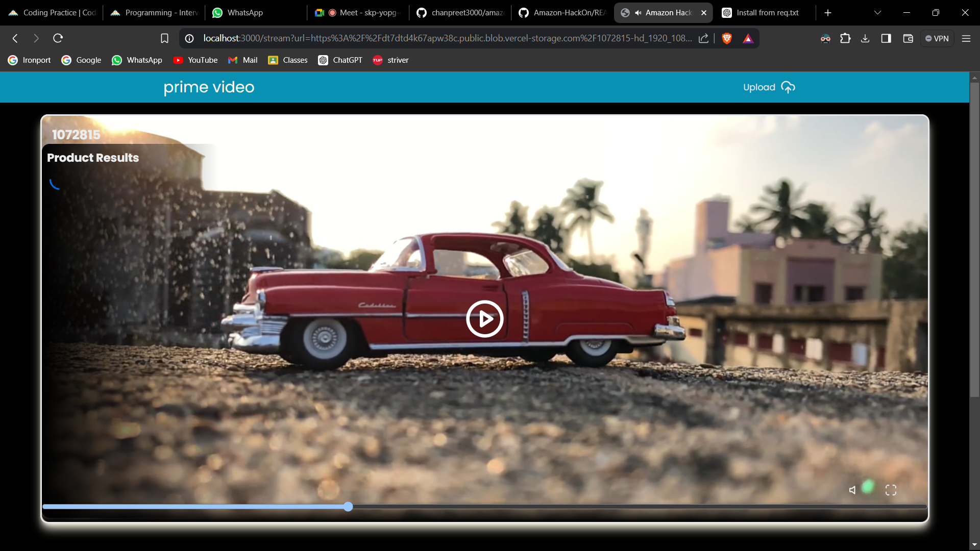Toggle the VPN button
Image resolution: width=980 pixels, height=551 pixels.
pyautogui.click(x=937, y=38)
